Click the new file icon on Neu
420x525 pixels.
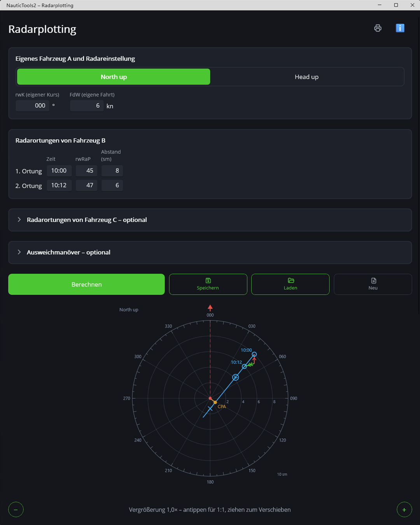tap(373, 280)
